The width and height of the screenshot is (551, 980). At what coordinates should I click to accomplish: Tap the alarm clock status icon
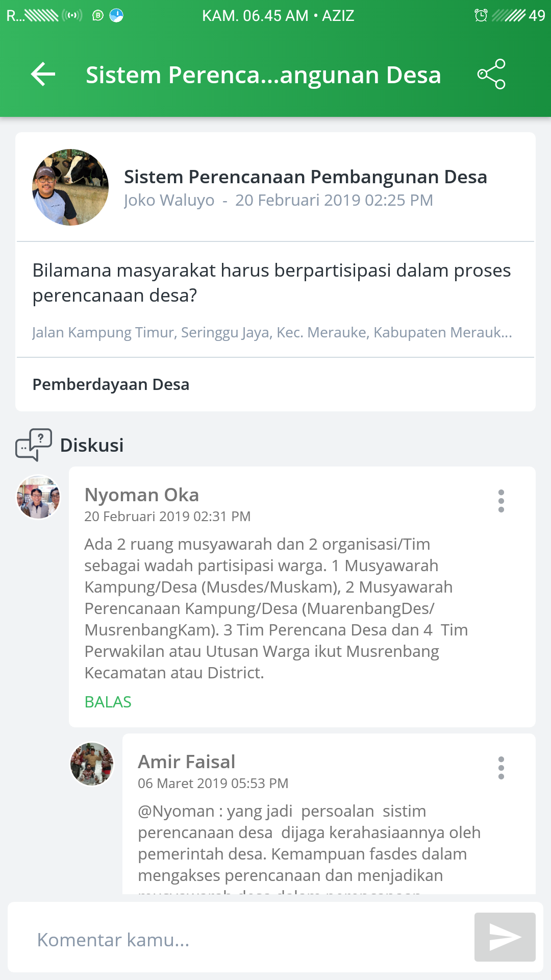[x=481, y=15]
